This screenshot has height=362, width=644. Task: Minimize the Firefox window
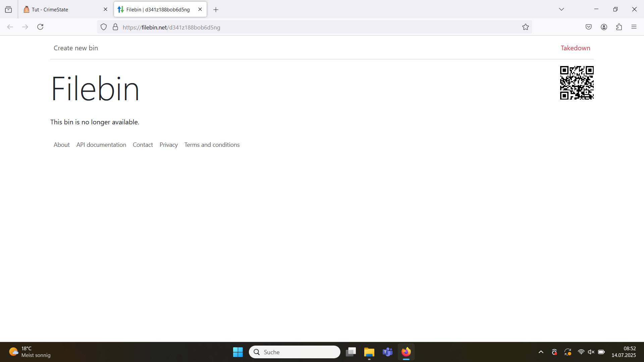[596, 9]
